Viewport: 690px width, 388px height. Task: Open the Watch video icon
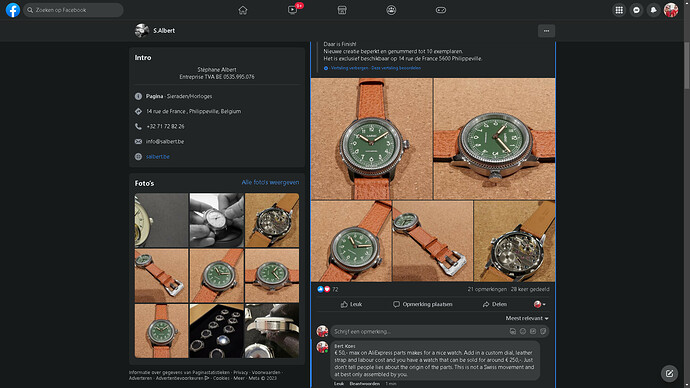[x=293, y=10]
